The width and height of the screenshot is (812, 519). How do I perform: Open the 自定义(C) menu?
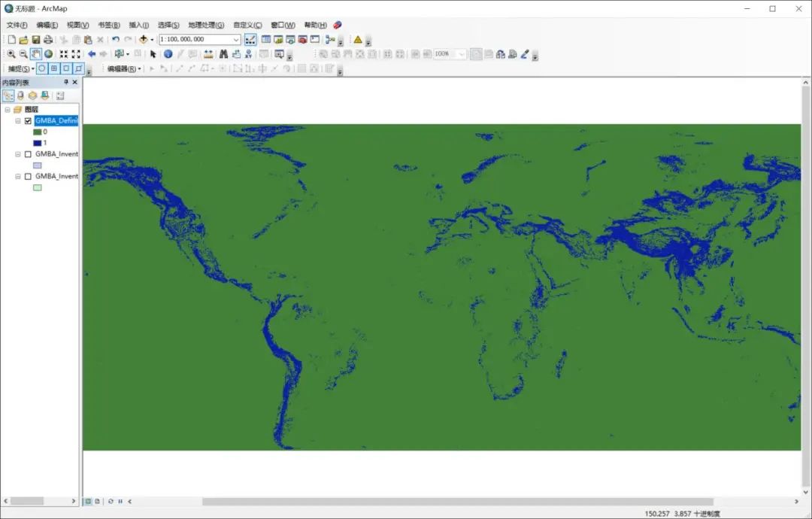247,25
